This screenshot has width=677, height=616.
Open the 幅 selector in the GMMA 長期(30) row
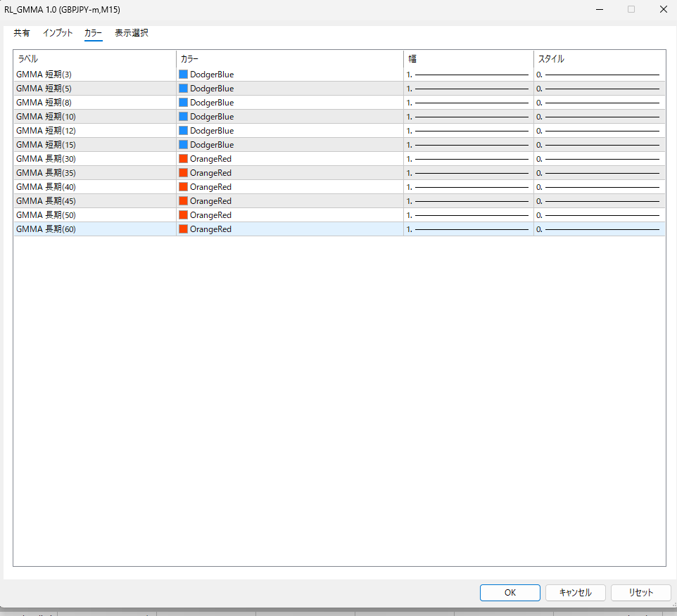(x=469, y=159)
